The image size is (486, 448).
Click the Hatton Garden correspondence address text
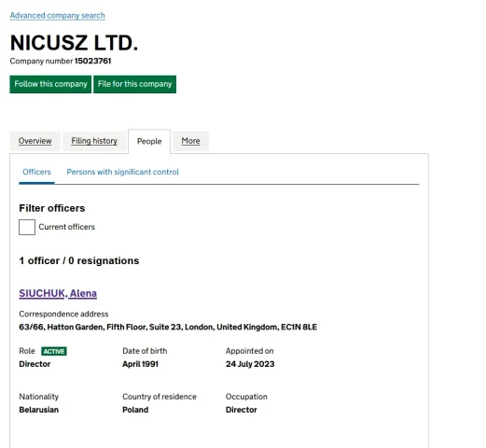point(168,327)
